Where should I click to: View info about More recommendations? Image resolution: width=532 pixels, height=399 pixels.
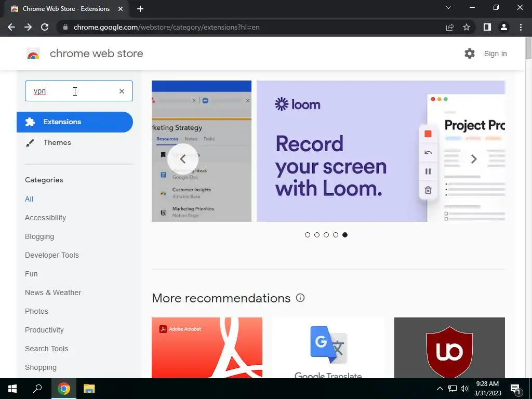point(300,298)
